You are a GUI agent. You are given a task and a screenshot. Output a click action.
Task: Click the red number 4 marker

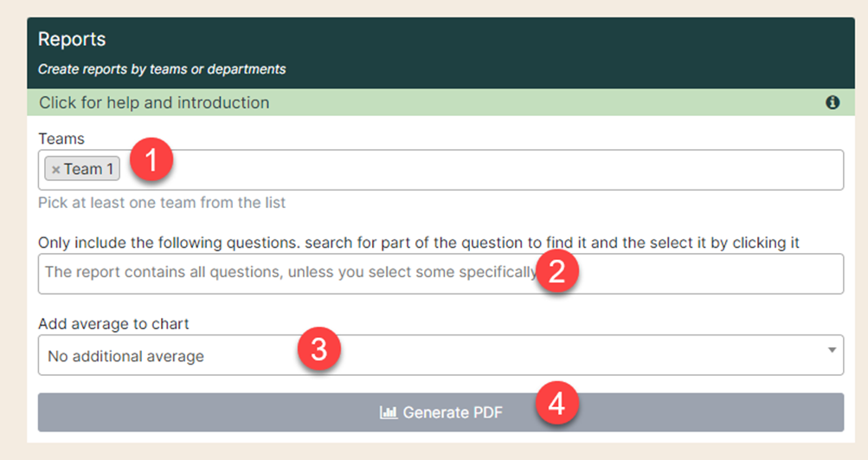557,403
